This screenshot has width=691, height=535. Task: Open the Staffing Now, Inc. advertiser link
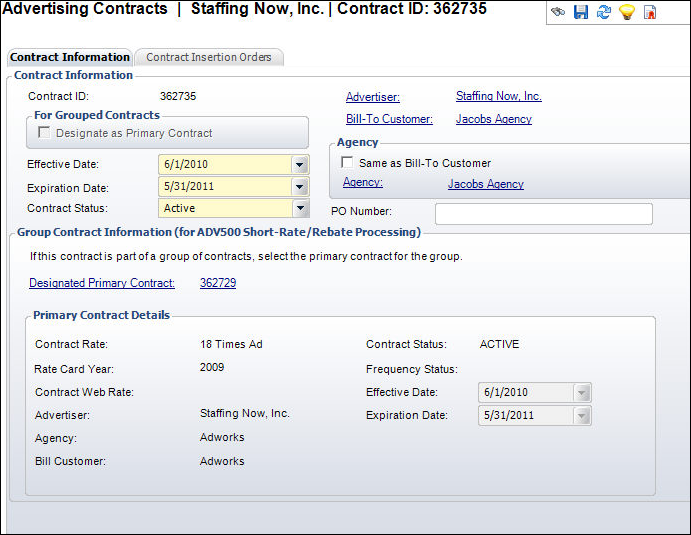pos(498,96)
